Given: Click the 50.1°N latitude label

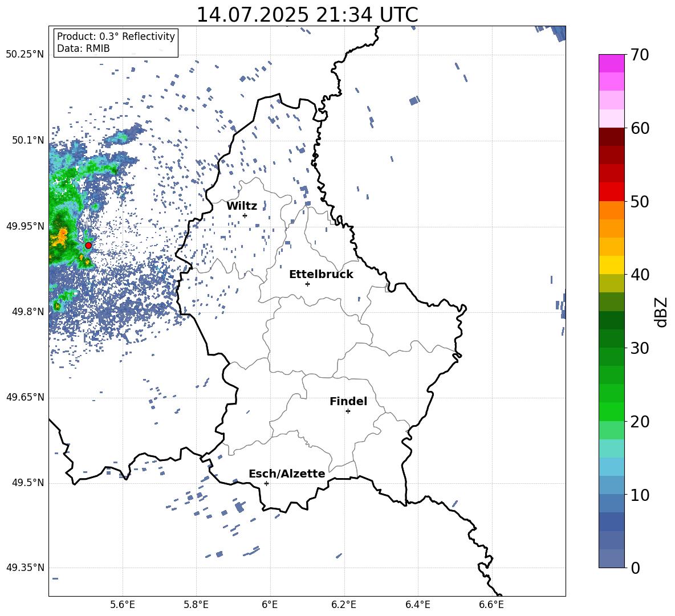Looking at the screenshot, I should click(x=28, y=140).
